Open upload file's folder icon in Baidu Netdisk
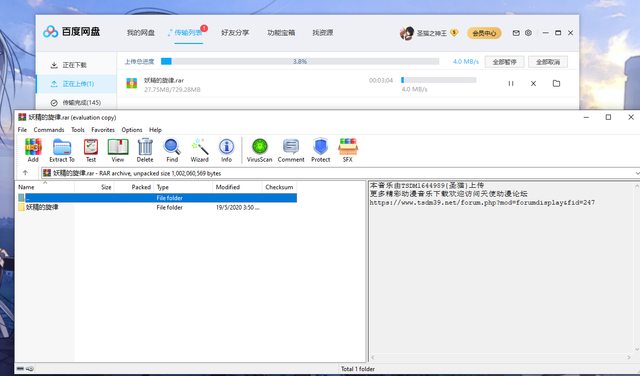This screenshot has height=376, width=640. pos(556,83)
